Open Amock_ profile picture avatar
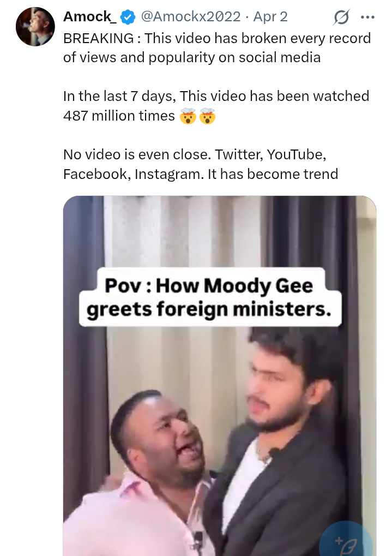The width and height of the screenshot is (392, 556). [x=36, y=27]
